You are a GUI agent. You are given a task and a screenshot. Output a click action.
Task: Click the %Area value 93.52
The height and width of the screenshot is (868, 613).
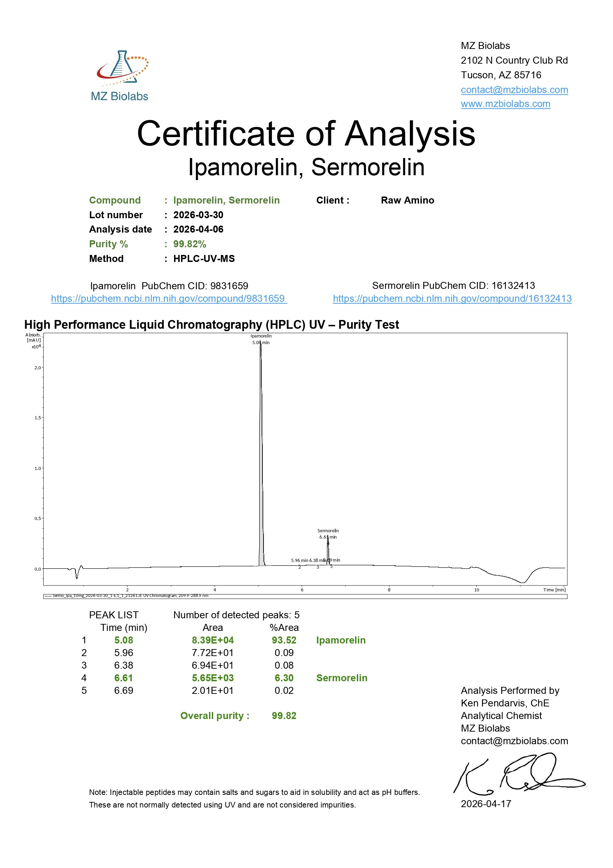(x=284, y=640)
